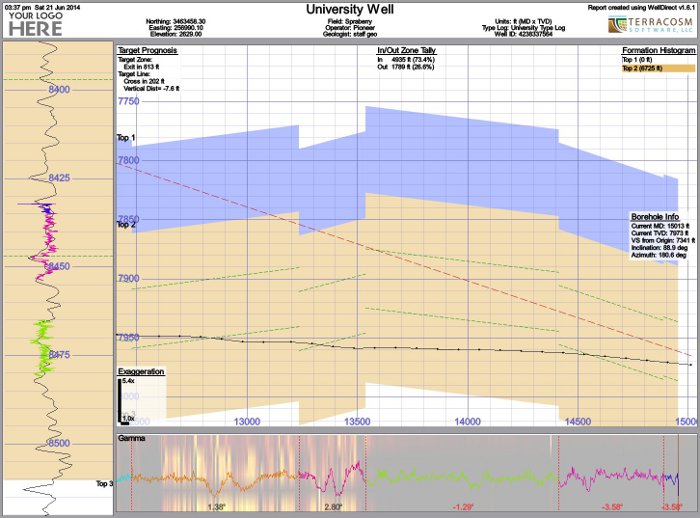This screenshot has width=700, height=518.
Task: Click the 7750 TVD axis label
Action: (x=129, y=101)
